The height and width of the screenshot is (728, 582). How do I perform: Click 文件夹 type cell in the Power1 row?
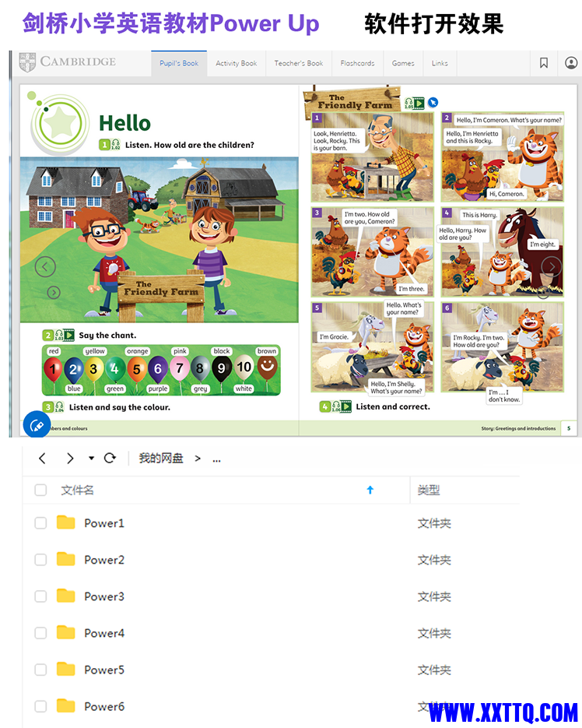(434, 523)
